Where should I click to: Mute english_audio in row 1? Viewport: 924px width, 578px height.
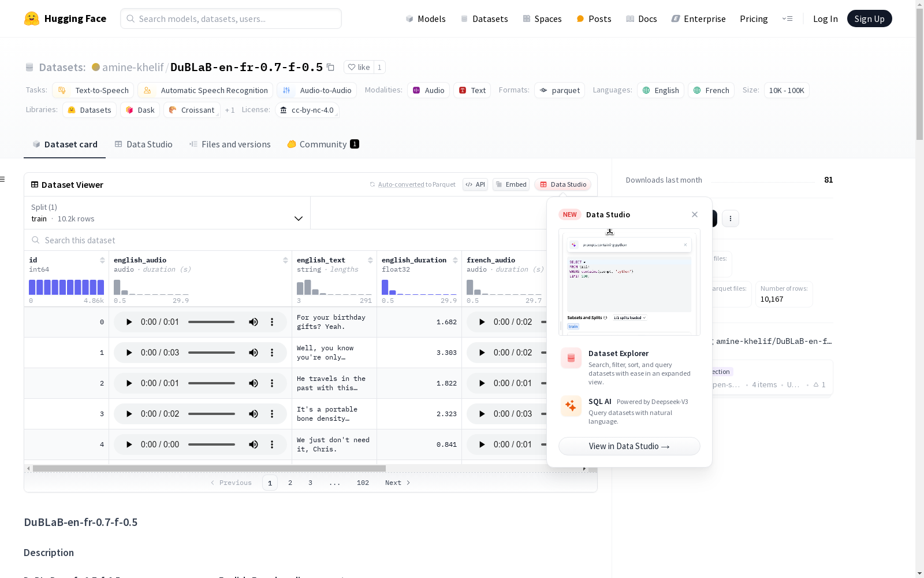coord(254,353)
